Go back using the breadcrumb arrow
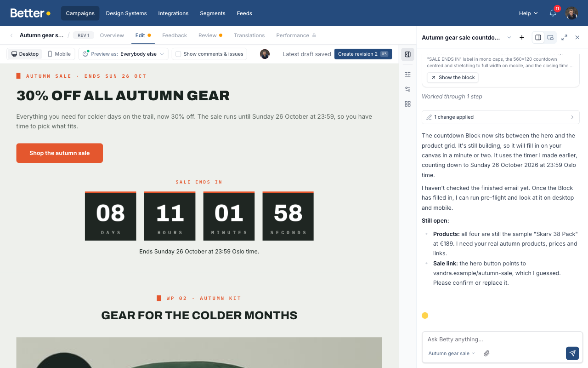The width and height of the screenshot is (588, 368). pos(11,35)
